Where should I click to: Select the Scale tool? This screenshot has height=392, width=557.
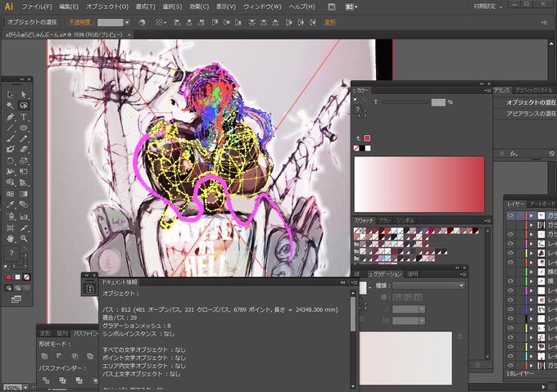24,160
